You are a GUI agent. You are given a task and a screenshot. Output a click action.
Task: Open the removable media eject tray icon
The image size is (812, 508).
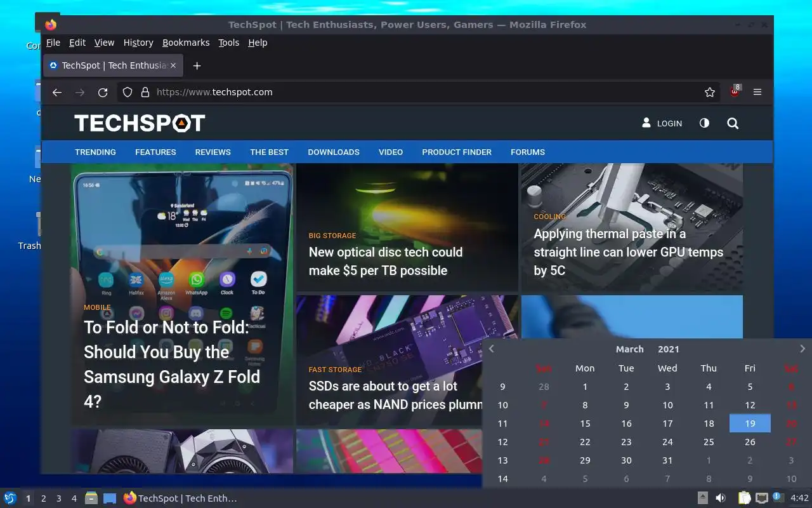(702, 498)
